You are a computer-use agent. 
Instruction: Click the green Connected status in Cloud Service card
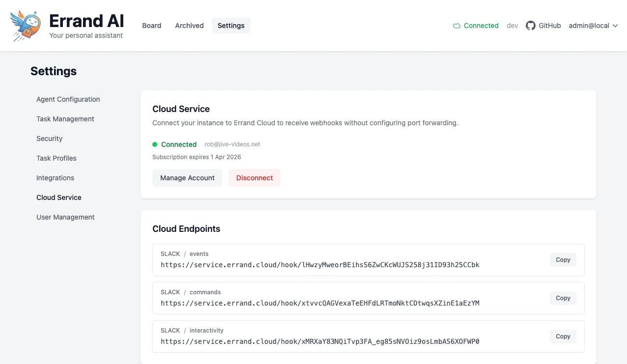pyautogui.click(x=179, y=144)
